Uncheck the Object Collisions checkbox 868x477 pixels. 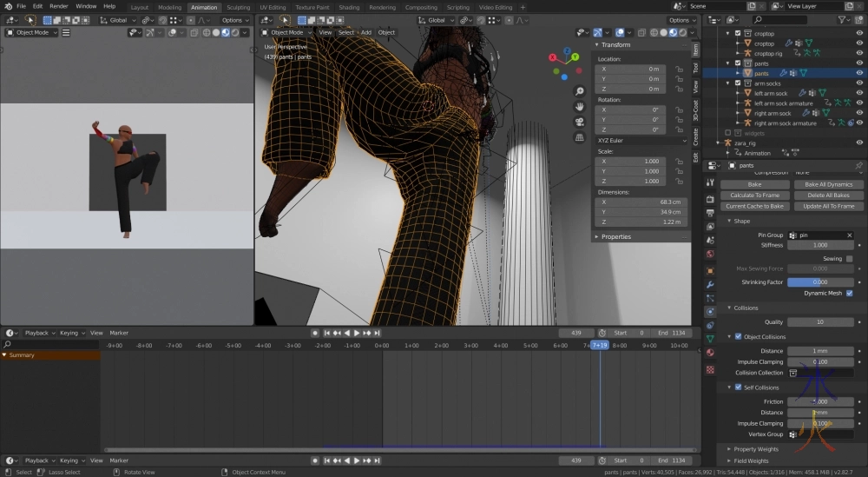(739, 337)
